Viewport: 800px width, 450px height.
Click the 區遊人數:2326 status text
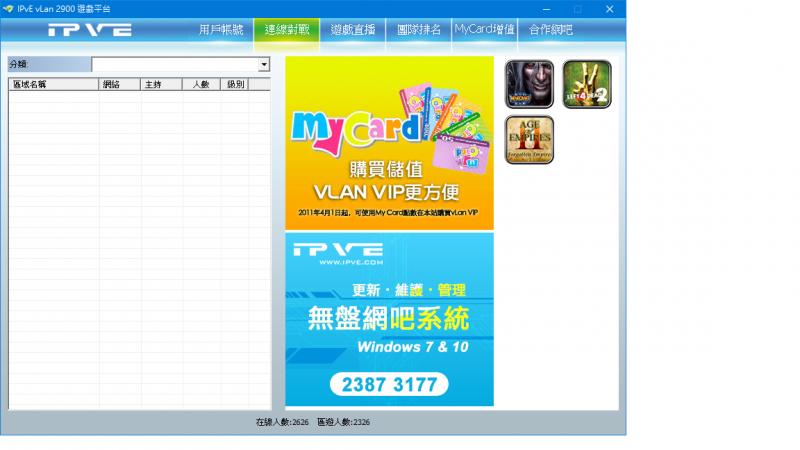[x=343, y=422]
